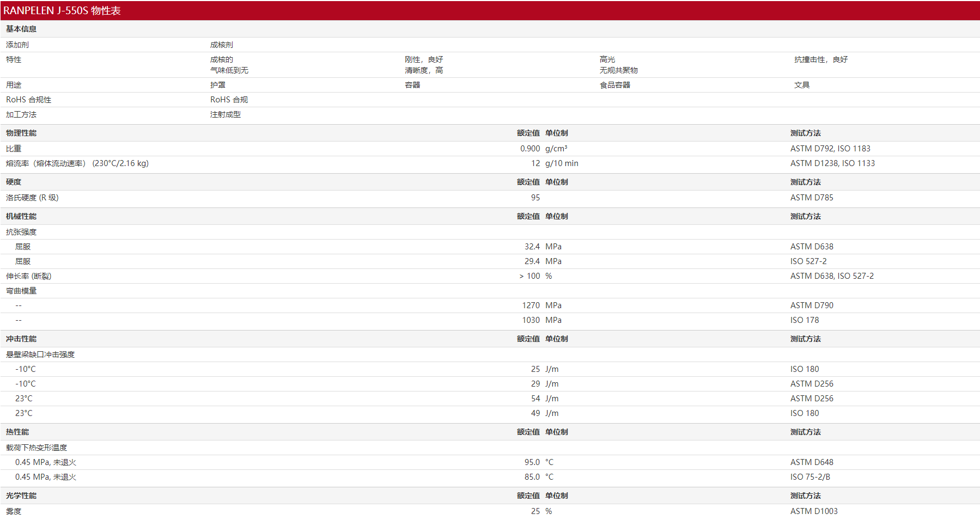Select the '无规共聚物' feature text

click(619, 70)
